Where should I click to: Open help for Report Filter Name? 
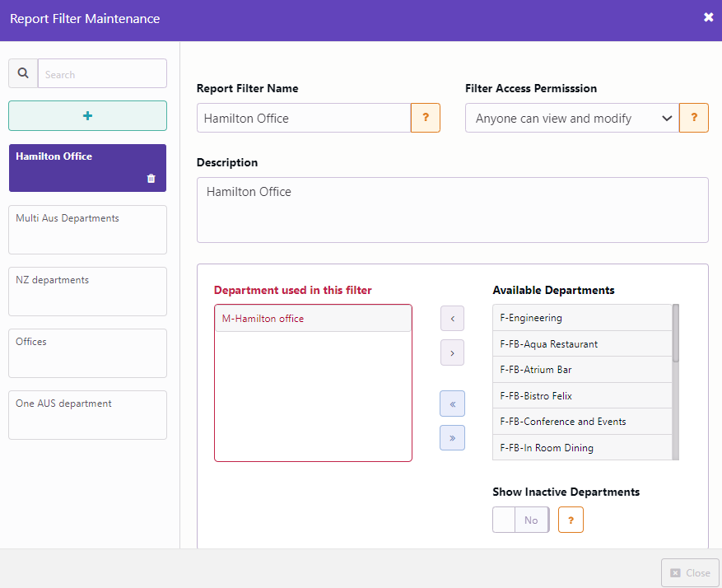click(426, 118)
